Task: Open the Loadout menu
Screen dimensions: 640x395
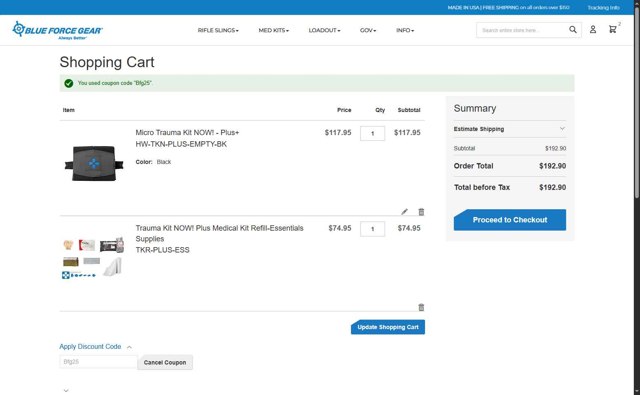Action: [x=324, y=30]
